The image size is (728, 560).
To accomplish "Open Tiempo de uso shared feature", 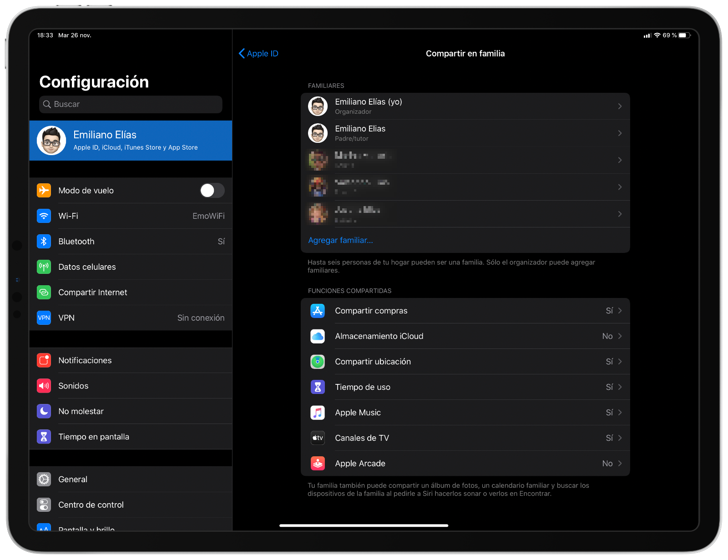I will (x=465, y=387).
